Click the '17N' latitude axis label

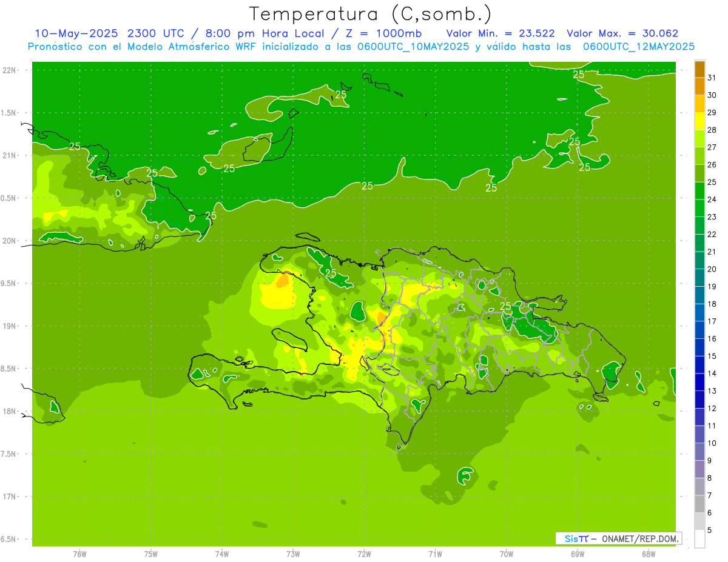[10, 497]
